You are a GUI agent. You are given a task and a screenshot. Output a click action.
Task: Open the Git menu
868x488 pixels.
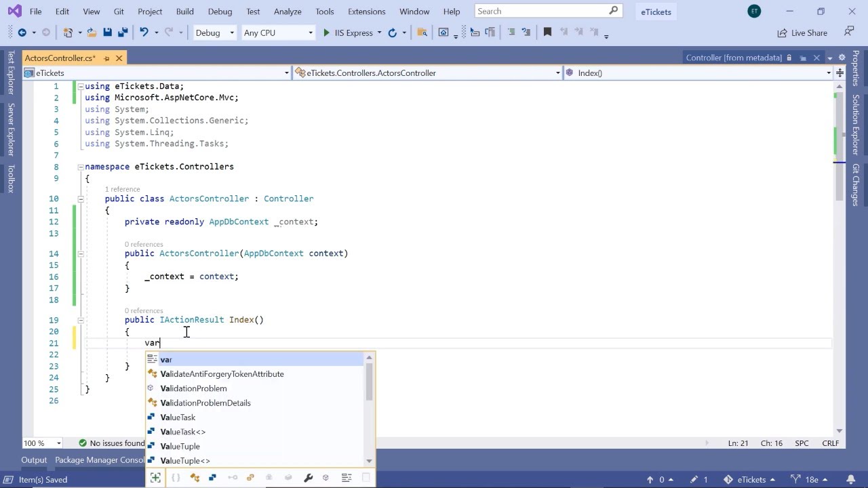(x=119, y=12)
